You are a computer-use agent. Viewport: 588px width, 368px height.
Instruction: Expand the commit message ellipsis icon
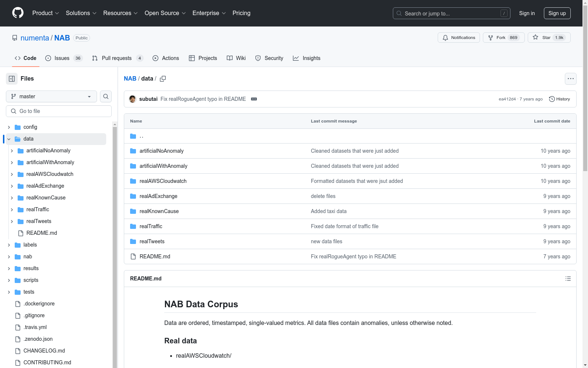(x=254, y=99)
